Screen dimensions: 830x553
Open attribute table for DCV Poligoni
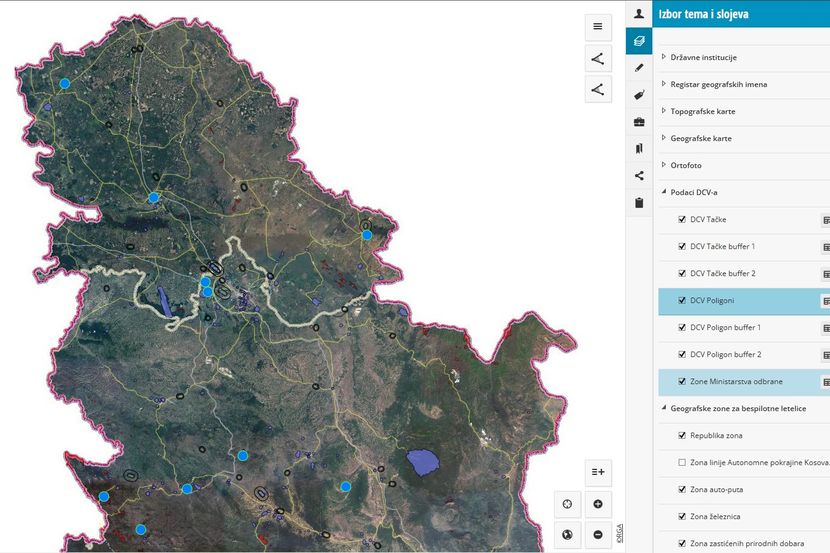(825, 300)
